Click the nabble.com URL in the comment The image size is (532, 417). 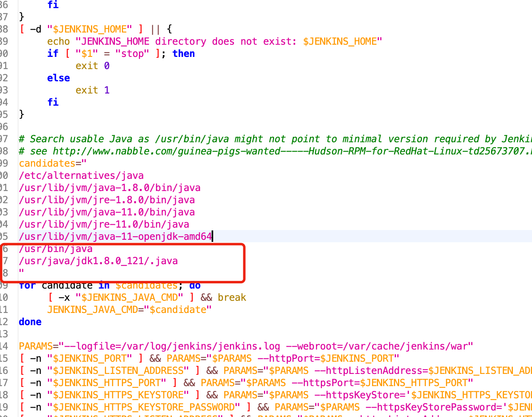[292, 151]
